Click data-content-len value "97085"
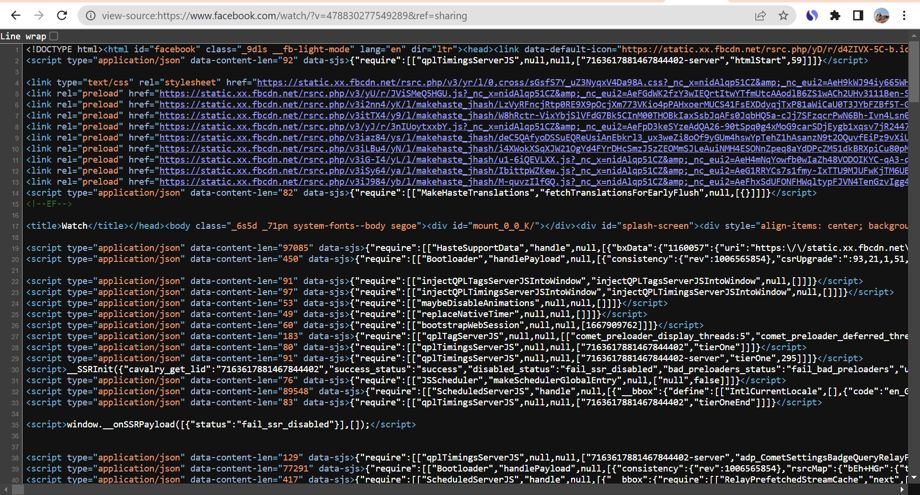This screenshot has height=495, width=920. click(x=295, y=248)
